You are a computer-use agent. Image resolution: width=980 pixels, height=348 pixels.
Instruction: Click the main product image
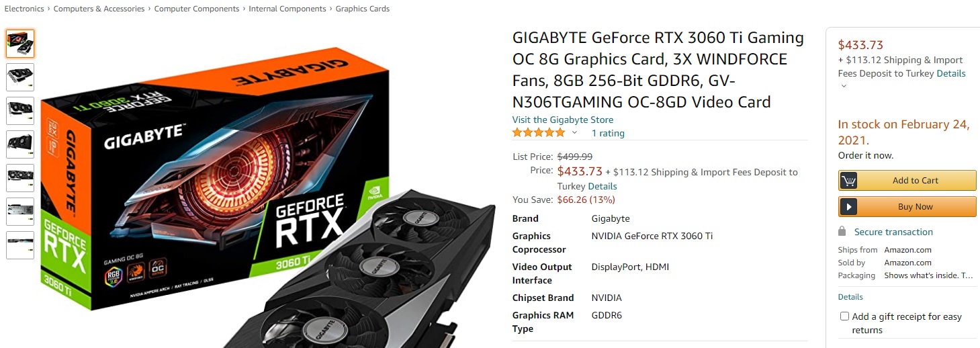pyautogui.click(x=267, y=188)
